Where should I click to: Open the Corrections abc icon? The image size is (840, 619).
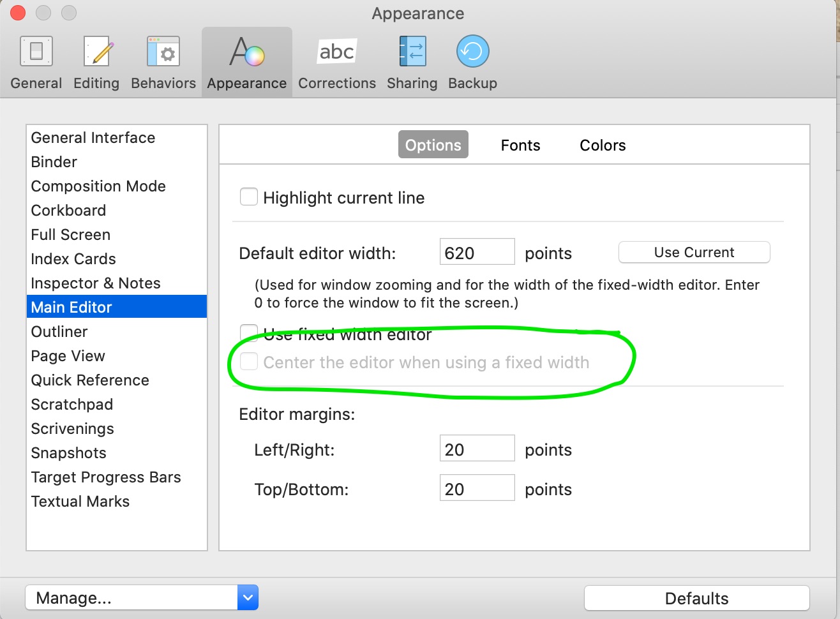point(336,52)
